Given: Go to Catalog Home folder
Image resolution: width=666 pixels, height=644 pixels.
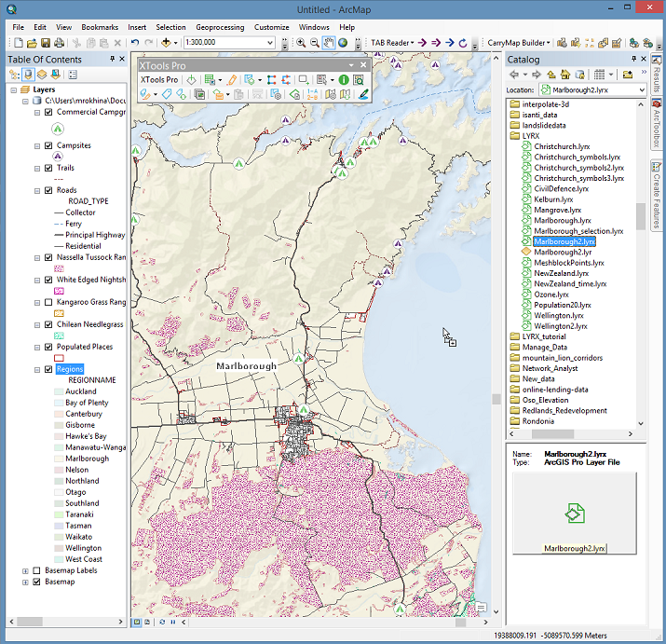Looking at the screenshot, I should [x=565, y=75].
